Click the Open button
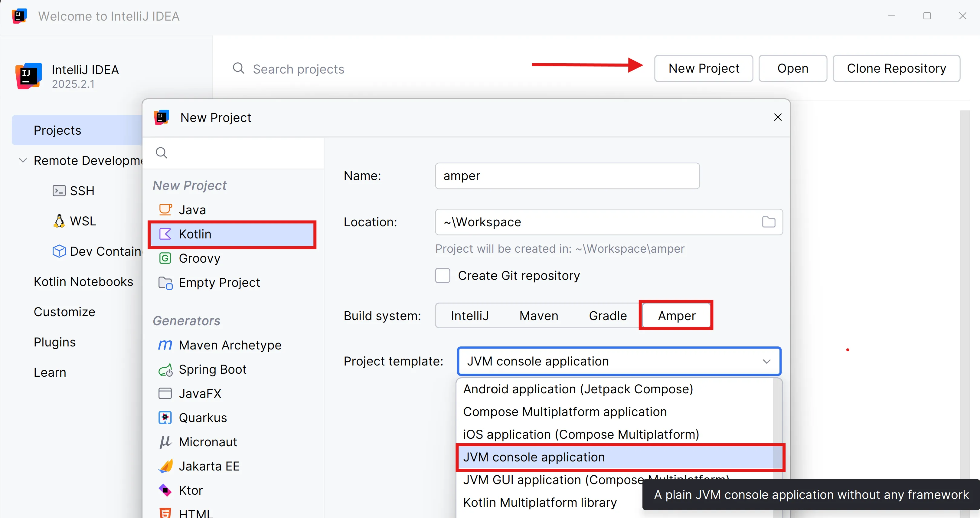The image size is (980, 518). pos(792,68)
